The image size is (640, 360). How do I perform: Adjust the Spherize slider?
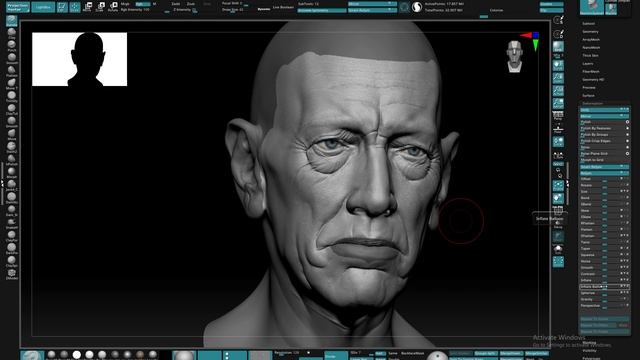coord(604,293)
